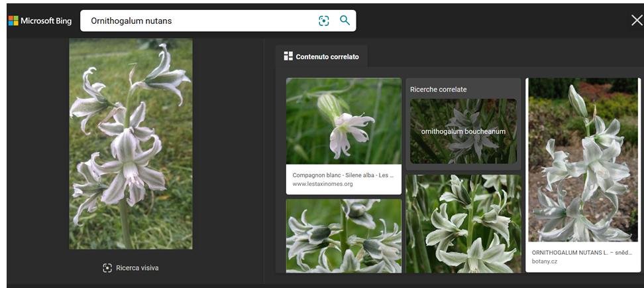Open the bottom-left related flower thumbnail

[x=343, y=236]
